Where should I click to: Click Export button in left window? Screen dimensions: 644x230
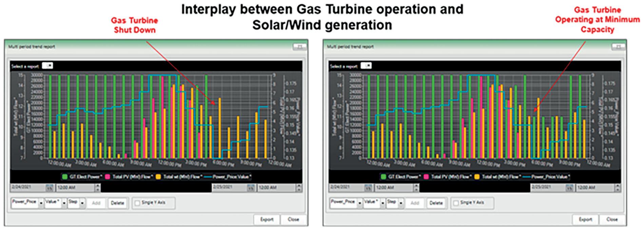pos(267,219)
